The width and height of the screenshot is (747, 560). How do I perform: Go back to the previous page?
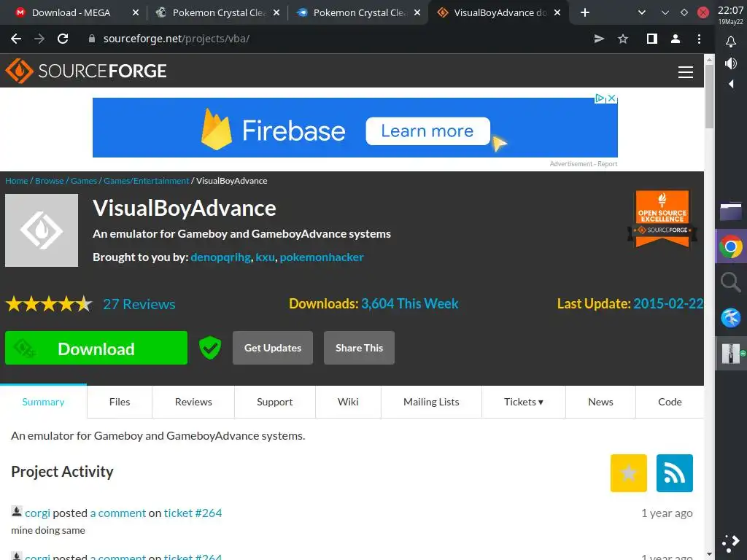[x=16, y=39]
